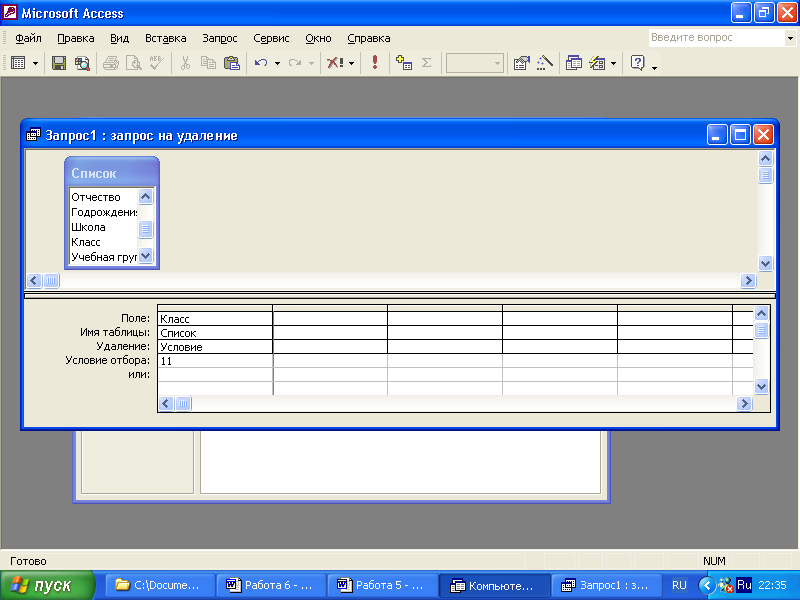Click the Список field list up arrow
Viewport: 800px width, 600px height.
tap(145, 196)
